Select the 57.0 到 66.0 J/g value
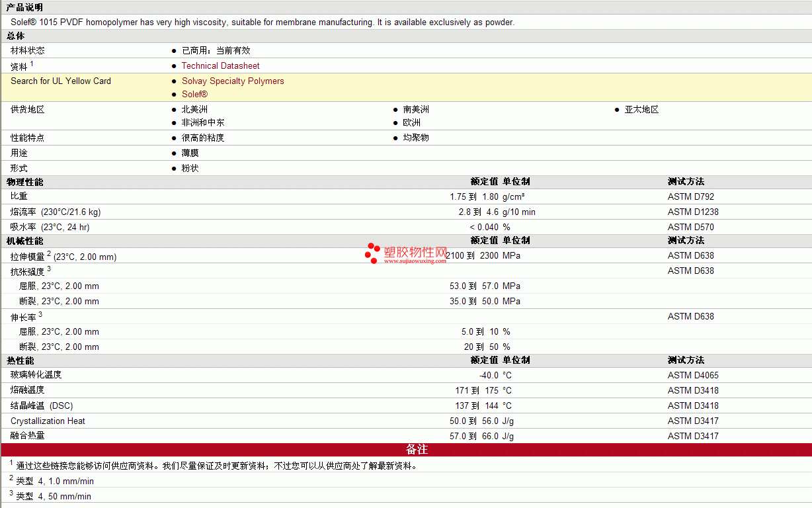This screenshot has width=812, height=508. (482, 437)
